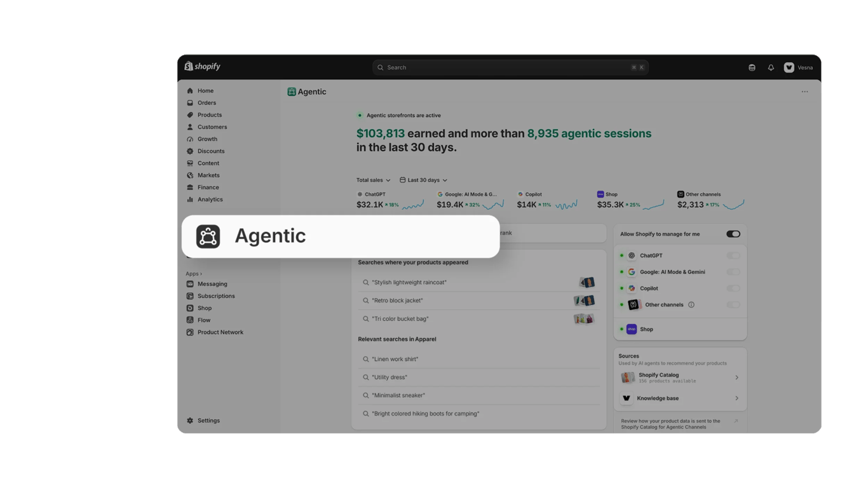The width and height of the screenshot is (868, 488).
Task: Open the three-dot more actions menu
Action: coord(804,91)
